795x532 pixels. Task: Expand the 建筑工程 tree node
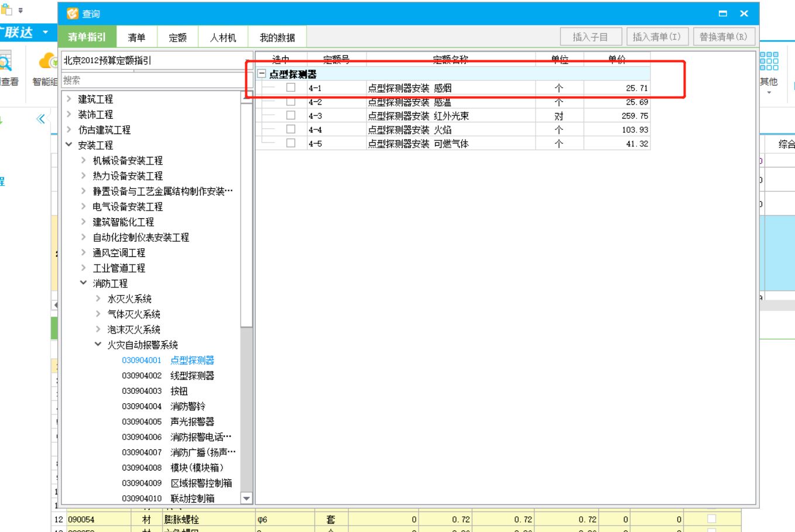click(x=69, y=99)
